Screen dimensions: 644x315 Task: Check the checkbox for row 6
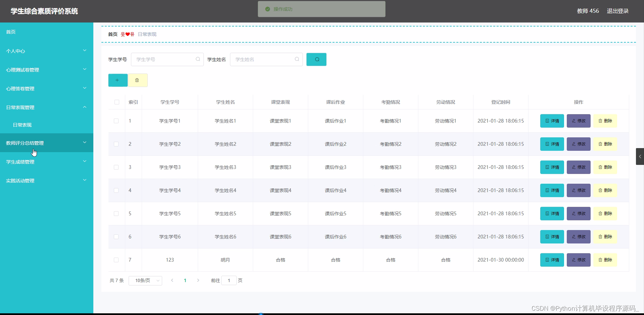click(116, 237)
